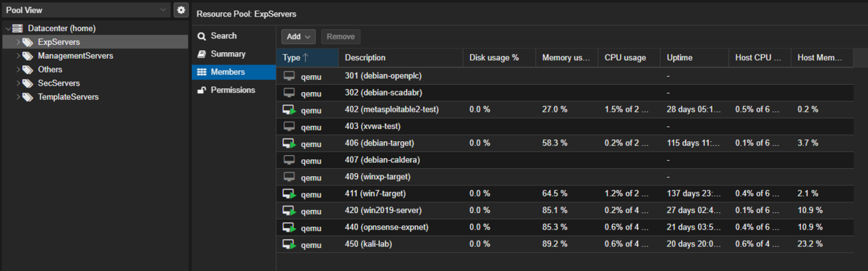Open the Pool View gear settings icon

[181, 10]
